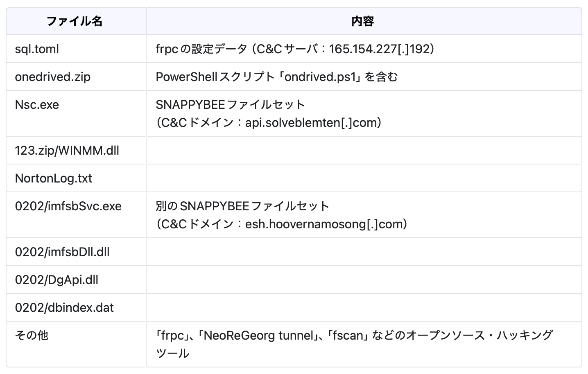The height and width of the screenshot is (374, 588).
Task: Select the onedrived.zip file name cell
Action: pos(52,77)
